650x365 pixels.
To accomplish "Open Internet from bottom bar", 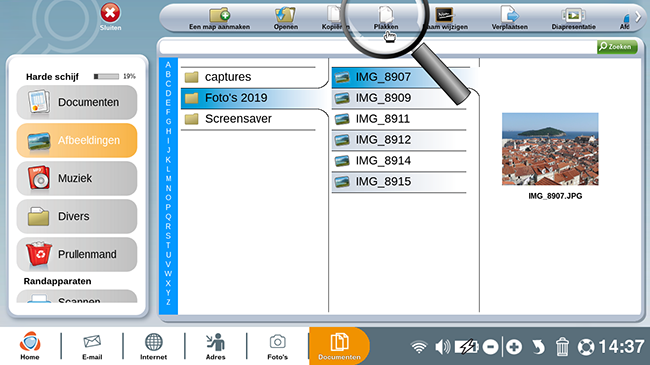I will 153,346.
